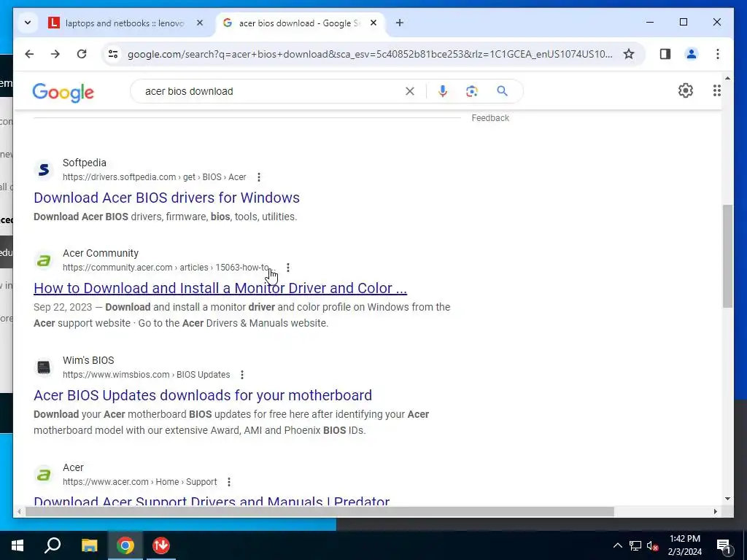Click the horizontal scrollbar thumb
The height and width of the screenshot is (560, 747).
[x=320, y=511]
